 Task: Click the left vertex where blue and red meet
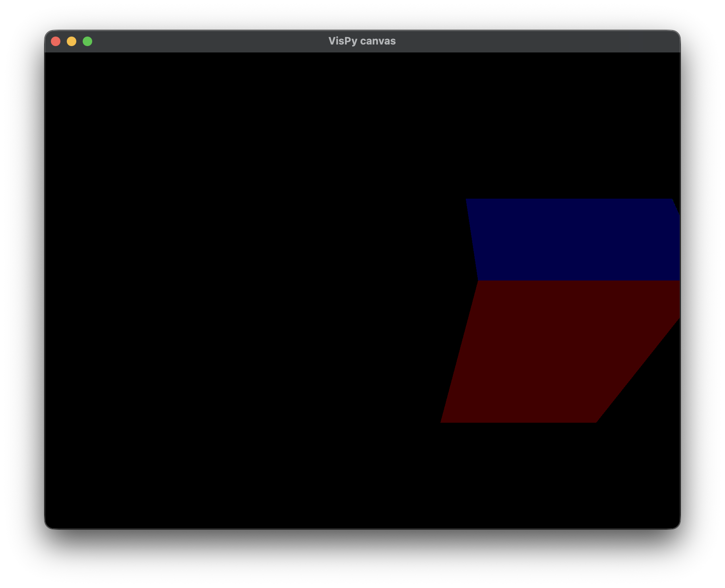(x=478, y=280)
